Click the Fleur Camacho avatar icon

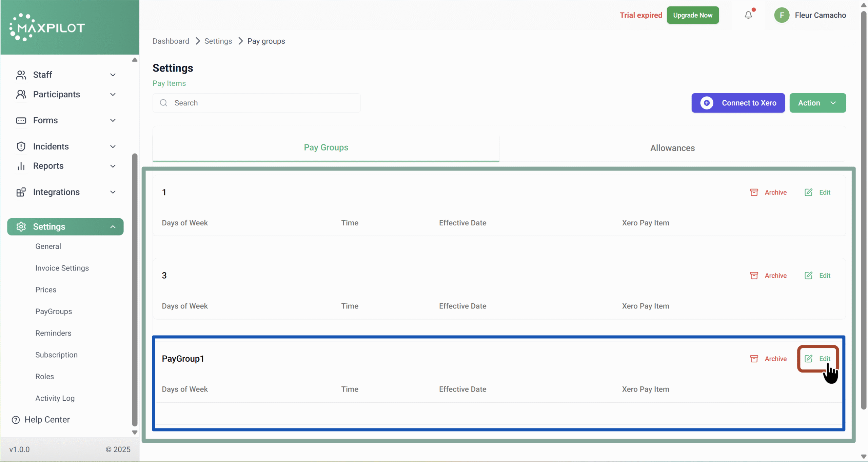click(782, 15)
